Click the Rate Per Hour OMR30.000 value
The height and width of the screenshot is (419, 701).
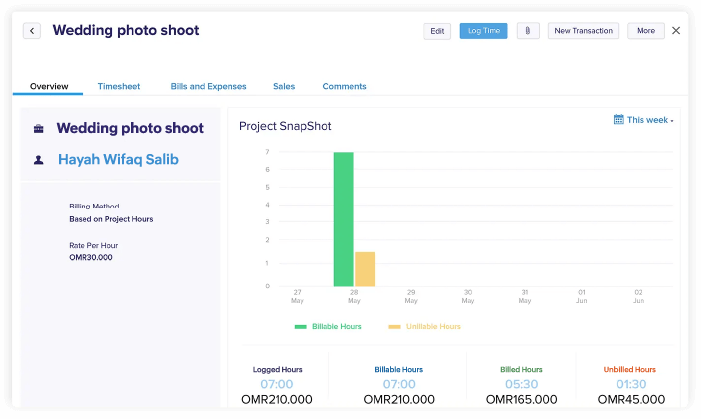91,257
